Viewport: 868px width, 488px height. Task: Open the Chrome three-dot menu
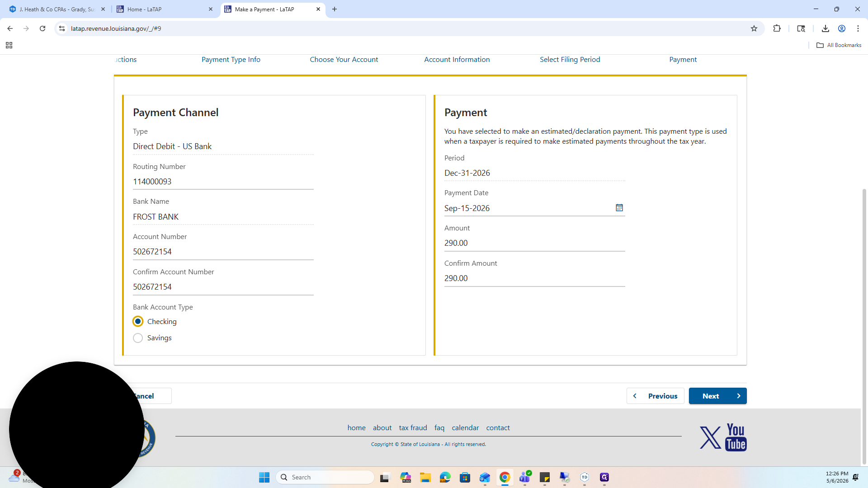click(858, 28)
